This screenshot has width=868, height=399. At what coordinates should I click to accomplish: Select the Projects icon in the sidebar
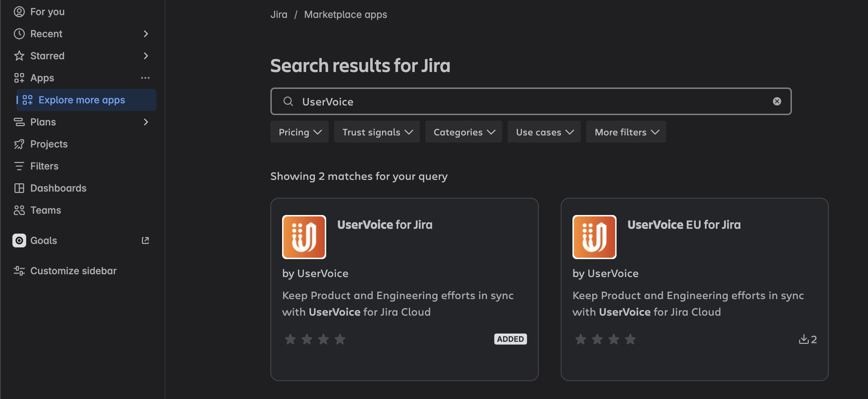coord(19,144)
